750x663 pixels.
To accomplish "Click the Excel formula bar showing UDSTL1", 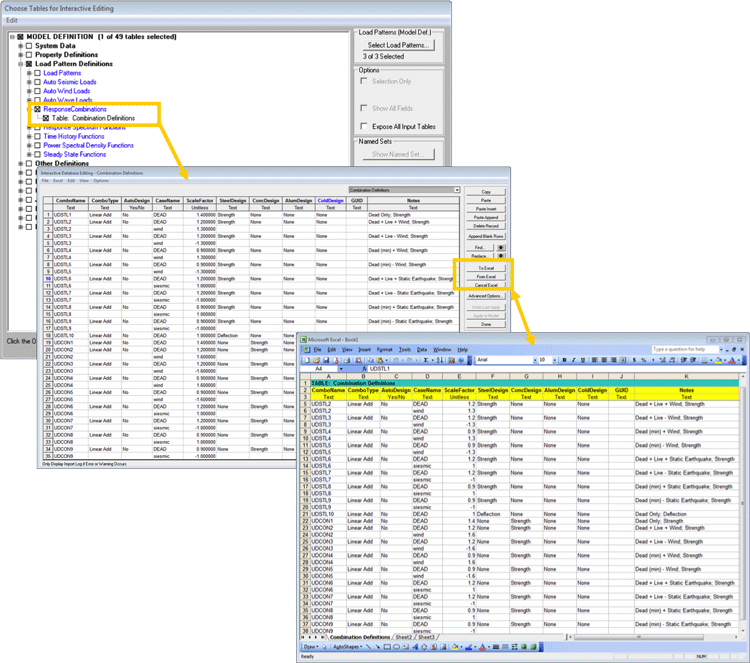I will (555, 369).
